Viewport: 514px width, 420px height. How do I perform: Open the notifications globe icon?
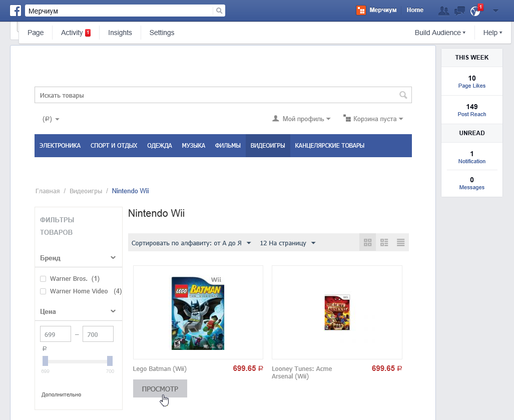click(474, 11)
